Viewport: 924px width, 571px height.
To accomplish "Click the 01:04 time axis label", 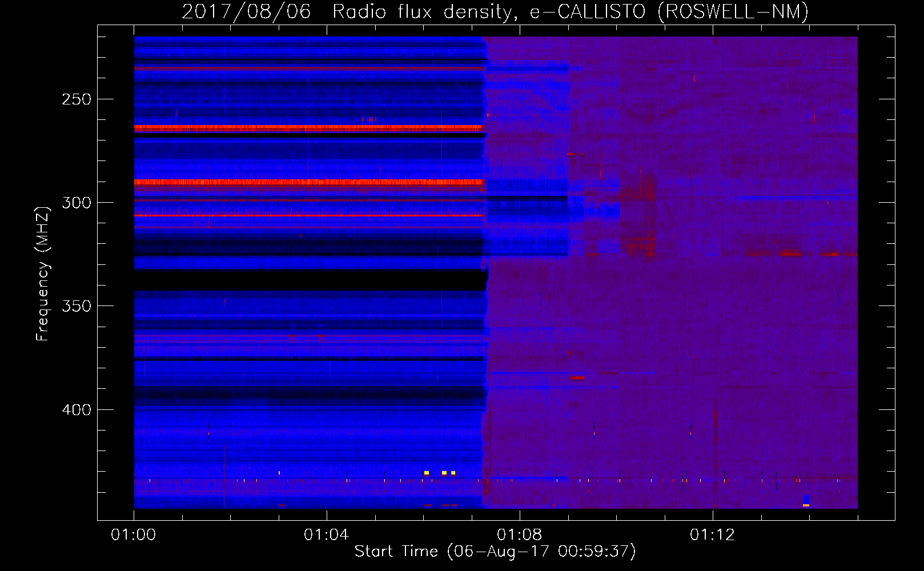I will (x=327, y=535).
